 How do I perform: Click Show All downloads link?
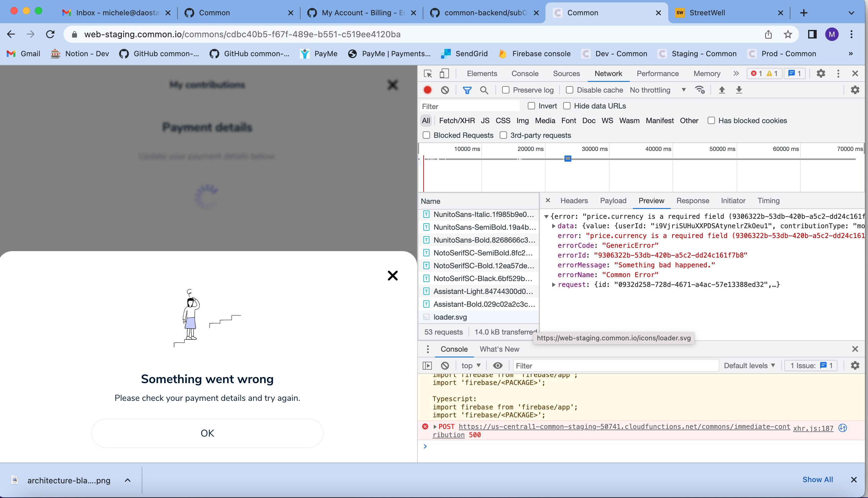[817, 480]
